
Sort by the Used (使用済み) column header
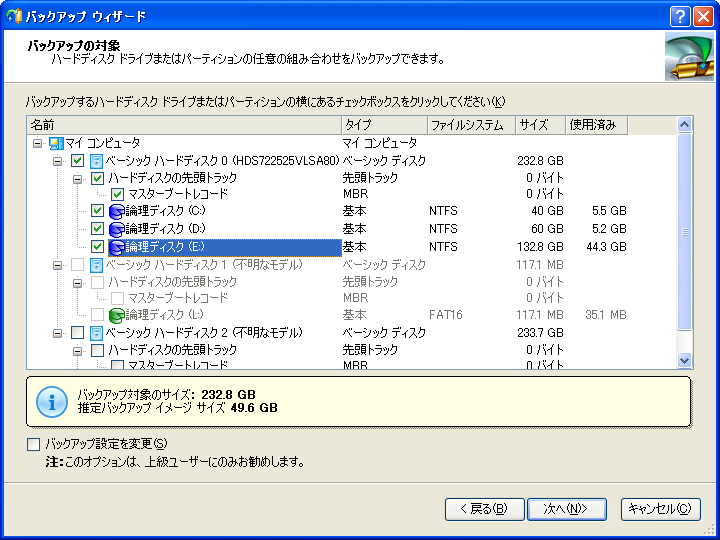[597, 125]
